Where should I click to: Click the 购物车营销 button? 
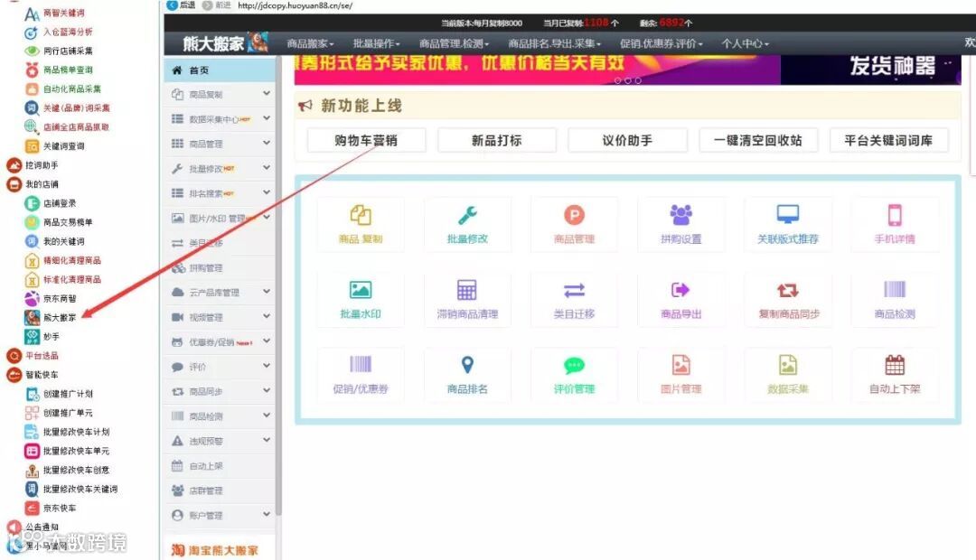[x=366, y=140]
